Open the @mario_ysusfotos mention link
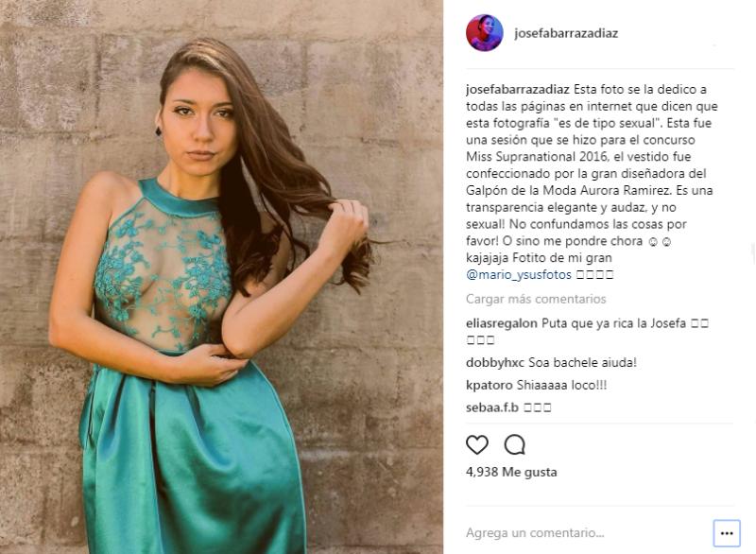 point(518,275)
